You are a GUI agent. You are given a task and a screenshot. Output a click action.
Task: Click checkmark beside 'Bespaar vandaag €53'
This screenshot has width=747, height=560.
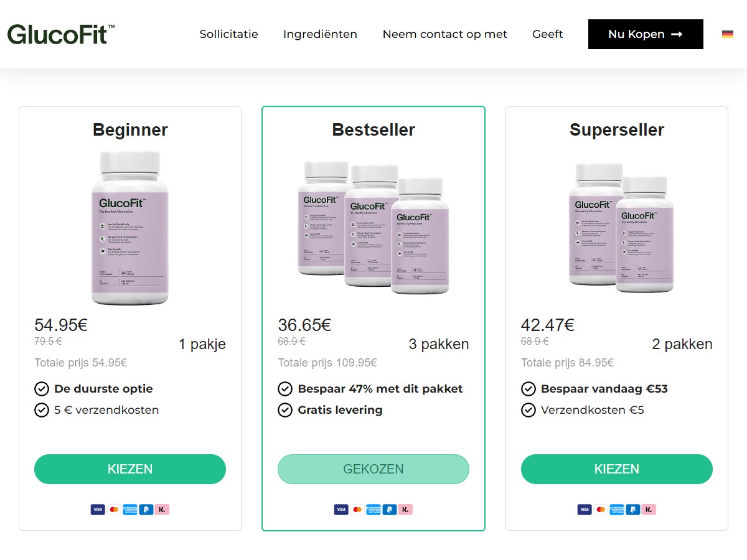coord(529,389)
